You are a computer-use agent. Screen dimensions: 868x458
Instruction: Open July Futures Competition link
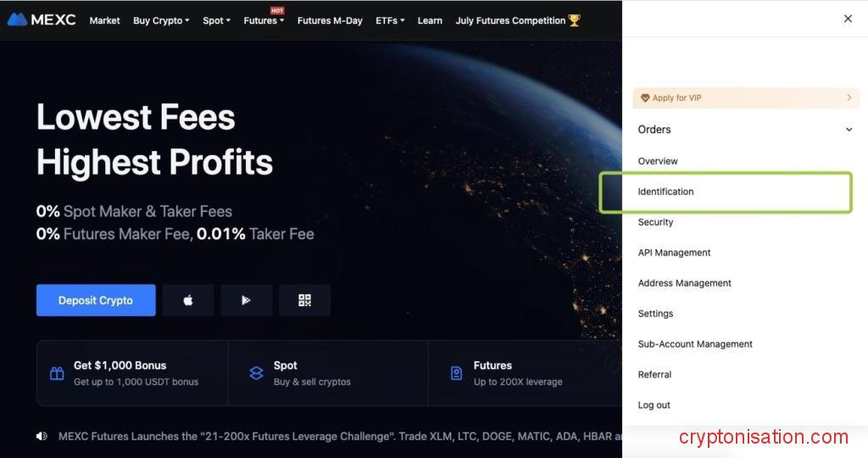point(517,20)
